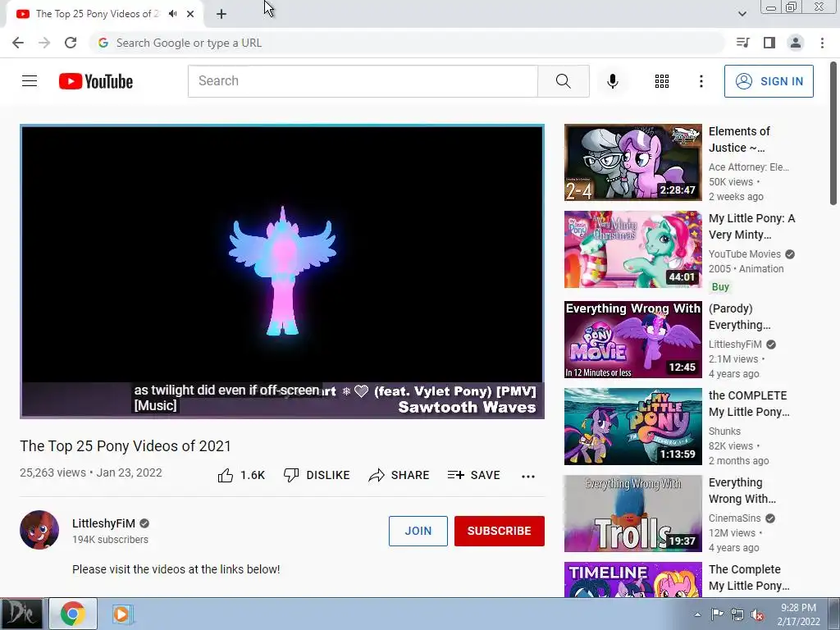This screenshot has height=630, width=840.
Task: Open tab search dropdown chevron
Action: (x=742, y=14)
